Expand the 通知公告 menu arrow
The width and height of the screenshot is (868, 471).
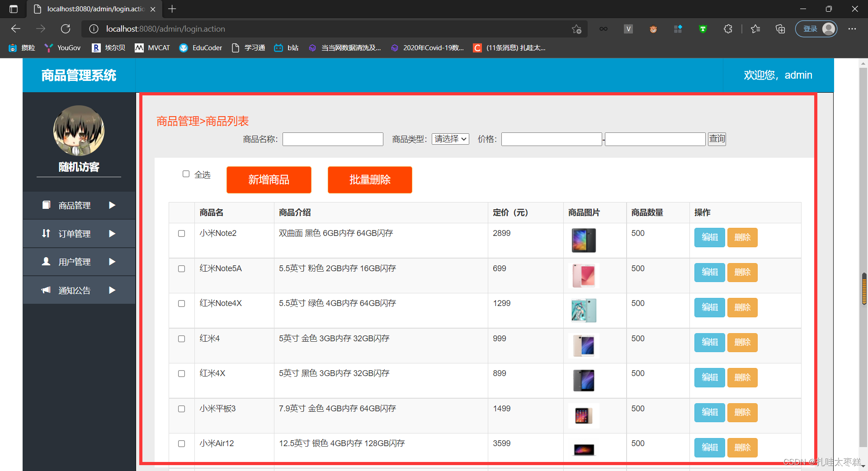(x=112, y=290)
